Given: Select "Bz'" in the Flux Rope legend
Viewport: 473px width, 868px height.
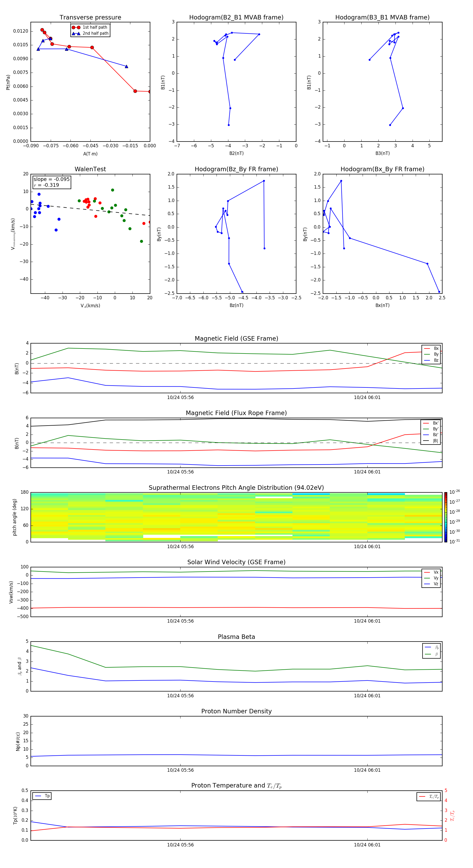Looking at the screenshot, I should pos(431,435).
